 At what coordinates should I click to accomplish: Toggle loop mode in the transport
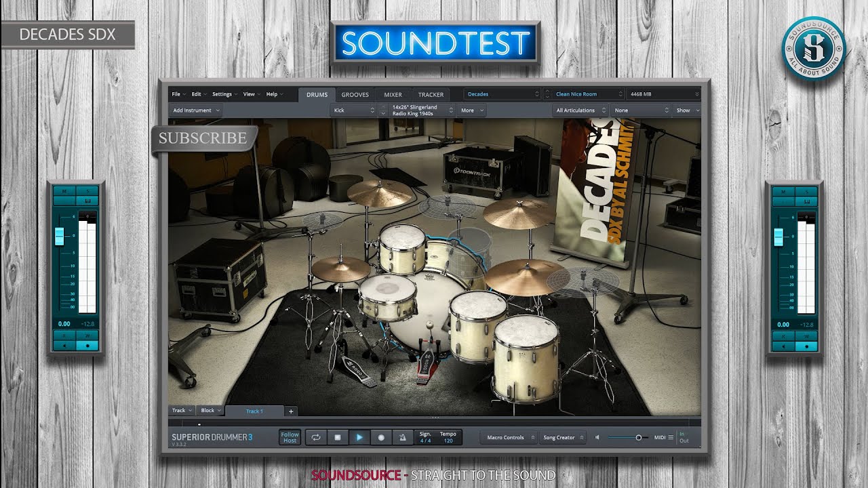[316, 438]
